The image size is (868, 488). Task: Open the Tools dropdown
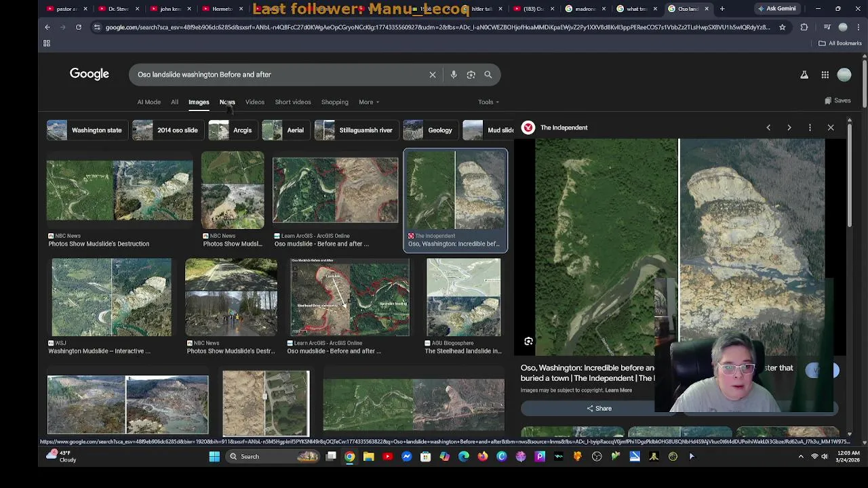tap(488, 102)
